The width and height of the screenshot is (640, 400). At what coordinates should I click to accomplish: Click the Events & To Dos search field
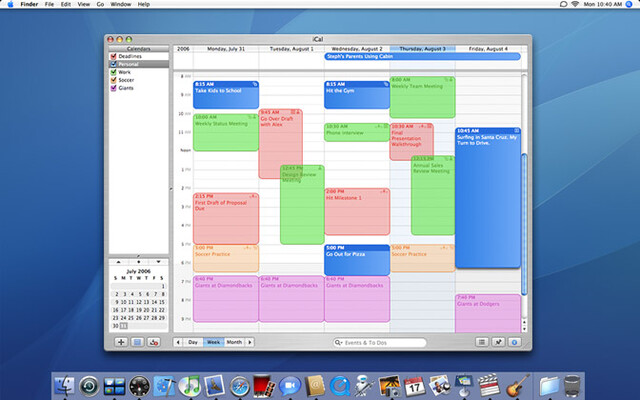click(x=380, y=342)
